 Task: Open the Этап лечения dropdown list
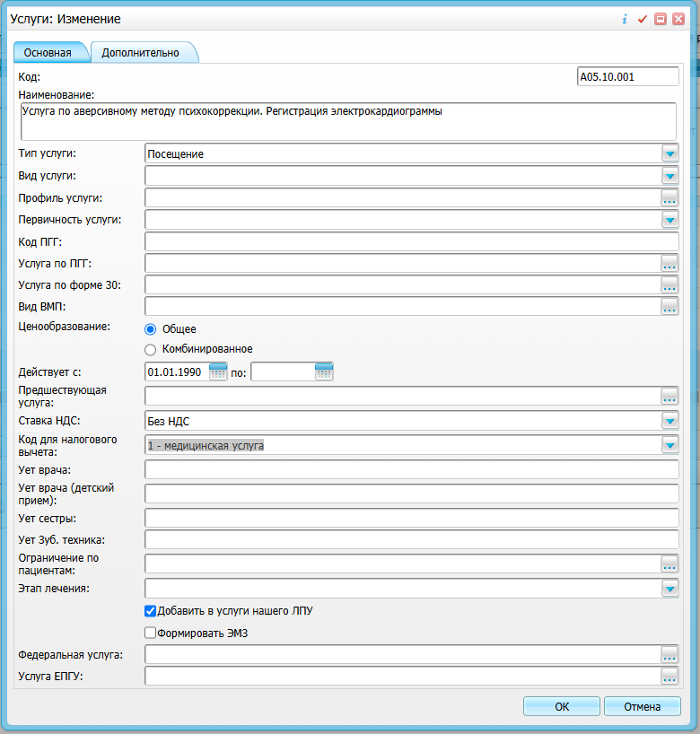(x=669, y=589)
